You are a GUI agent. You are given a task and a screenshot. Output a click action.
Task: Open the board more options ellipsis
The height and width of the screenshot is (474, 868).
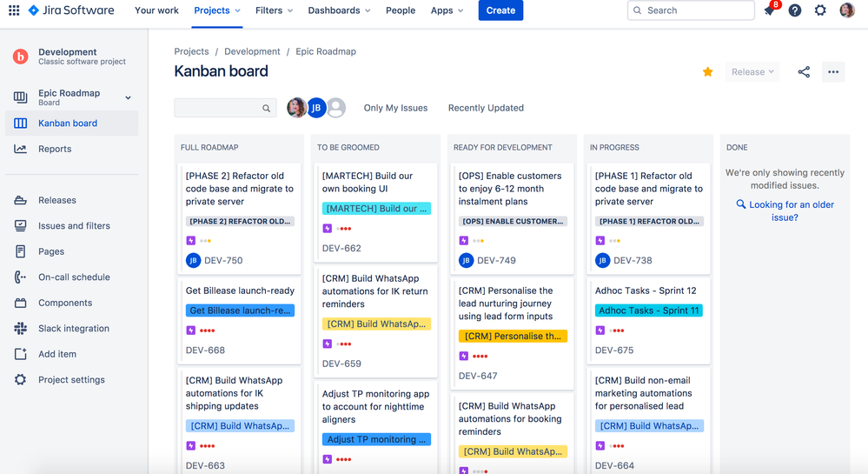coord(833,71)
